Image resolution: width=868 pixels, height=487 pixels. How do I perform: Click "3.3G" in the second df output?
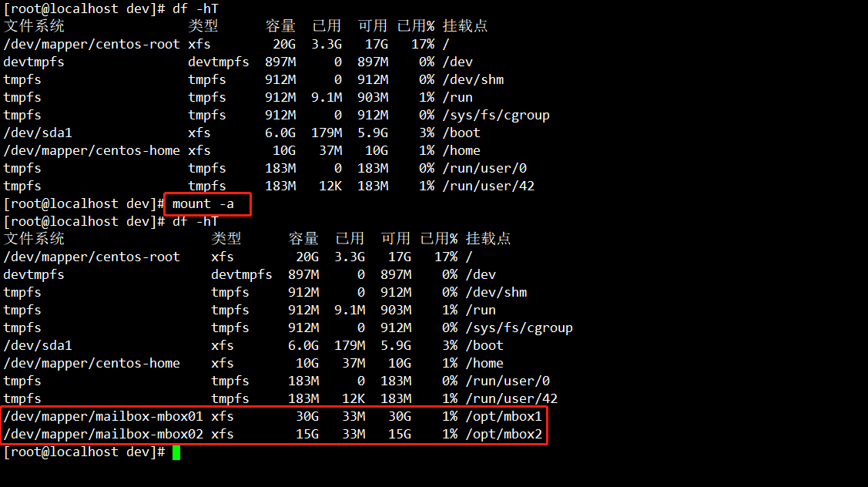point(350,257)
